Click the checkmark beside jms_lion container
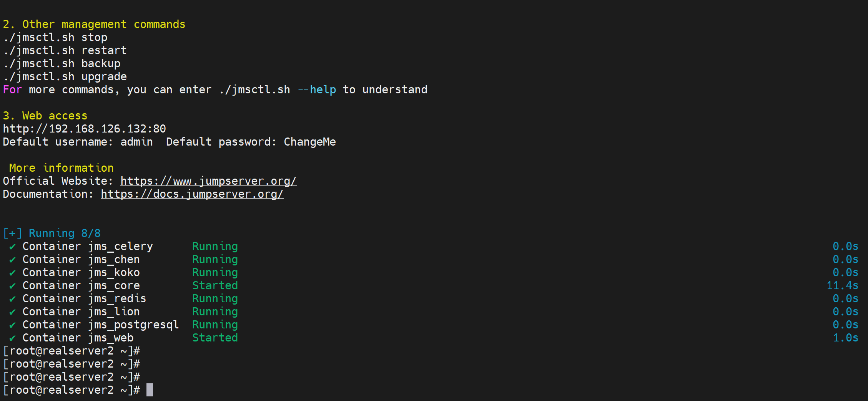The image size is (868, 401). pyautogui.click(x=13, y=312)
